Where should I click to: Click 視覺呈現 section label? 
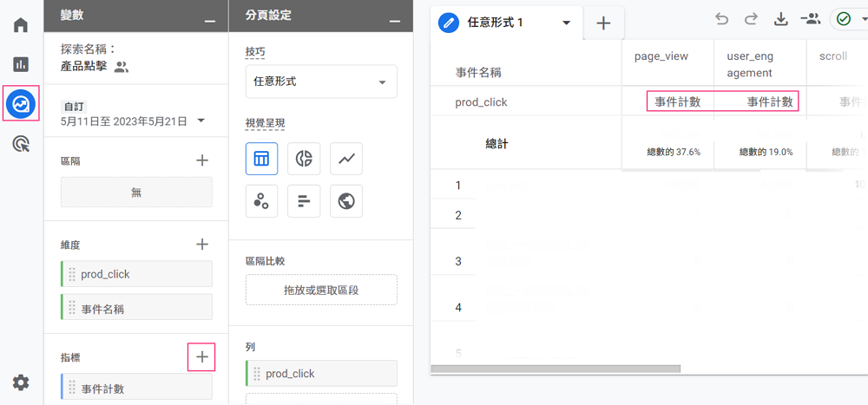pos(265,123)
